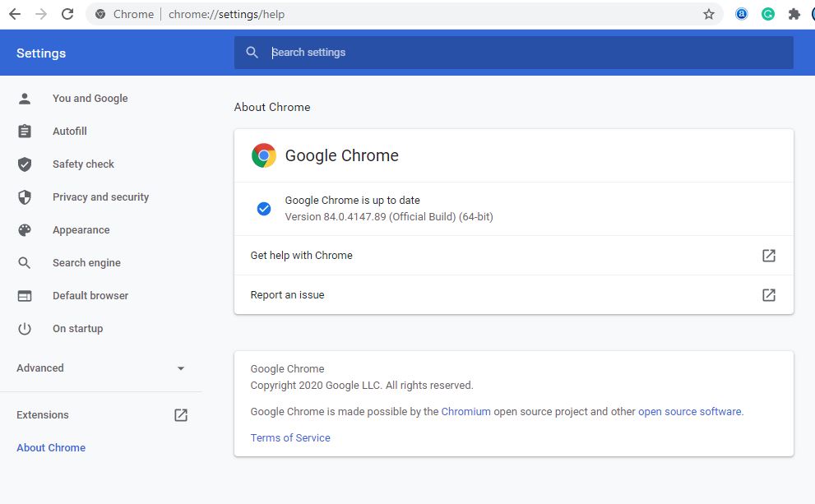Reload the page with the refresh icon
This screenshot has height=504, width=815.
click(x=67, y=14)
